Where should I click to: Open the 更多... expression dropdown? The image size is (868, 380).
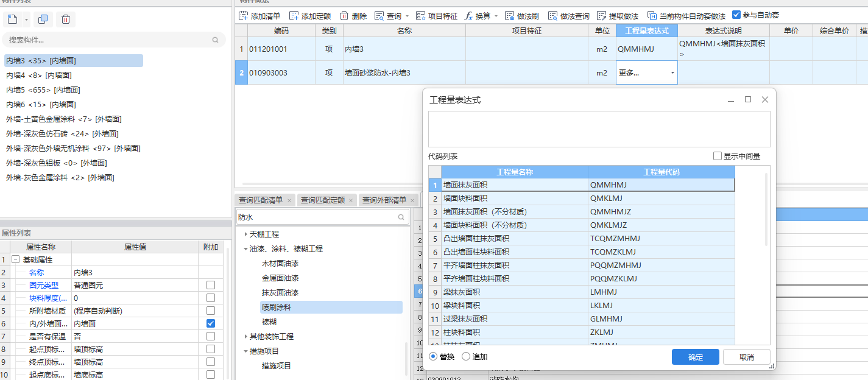(672, 72)
